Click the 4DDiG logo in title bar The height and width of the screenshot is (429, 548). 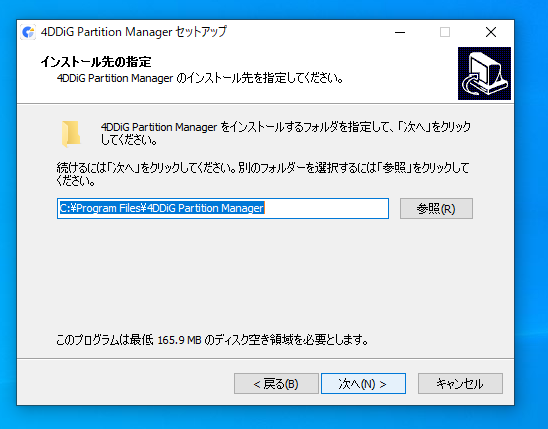[x=28, y=32]
